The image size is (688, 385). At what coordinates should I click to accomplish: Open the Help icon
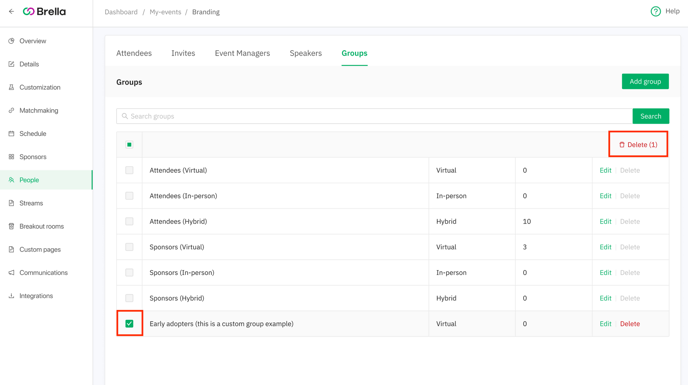click(x=656, y=11)
